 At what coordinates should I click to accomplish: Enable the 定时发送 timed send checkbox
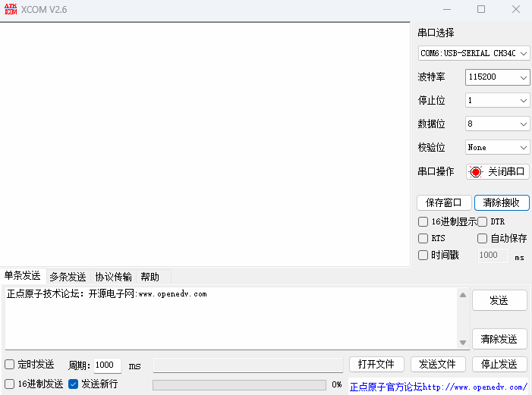10,365
